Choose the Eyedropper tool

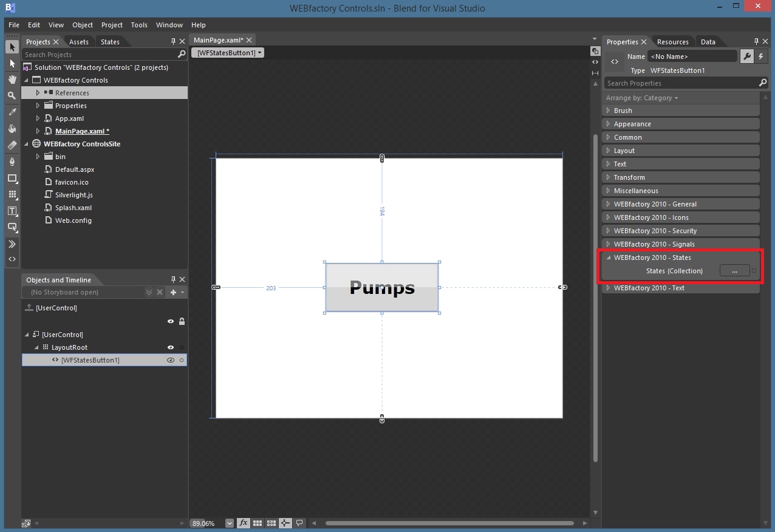(12, 112)
